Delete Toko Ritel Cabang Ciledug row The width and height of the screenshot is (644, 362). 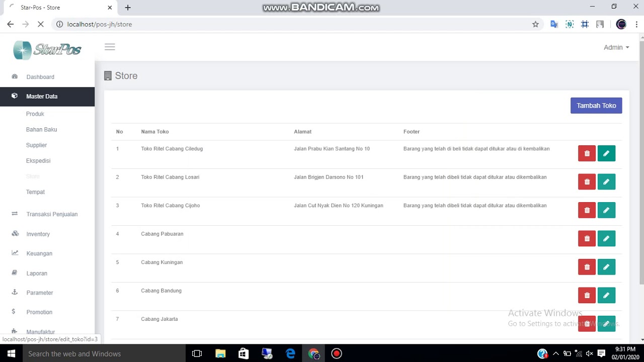coord(587,153)
